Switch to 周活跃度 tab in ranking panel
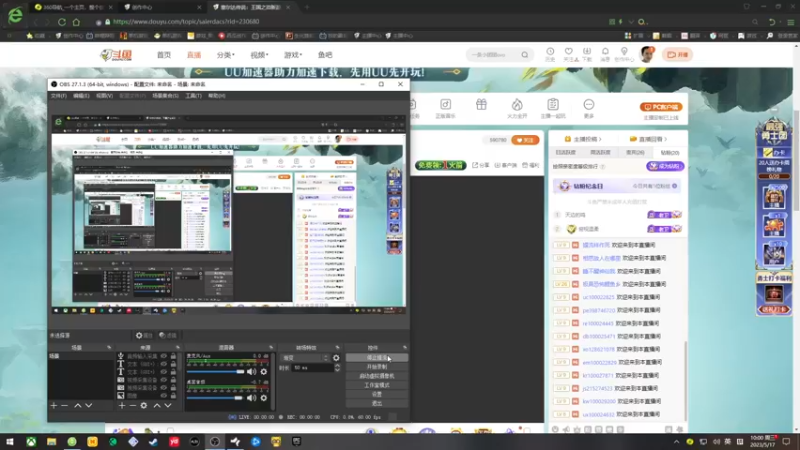800x450 pixels. click(x=600, y=153)
